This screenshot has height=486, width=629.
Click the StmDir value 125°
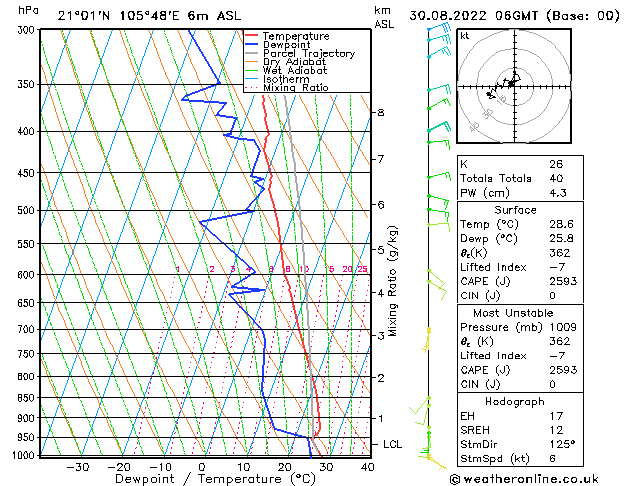pos(562,445)
